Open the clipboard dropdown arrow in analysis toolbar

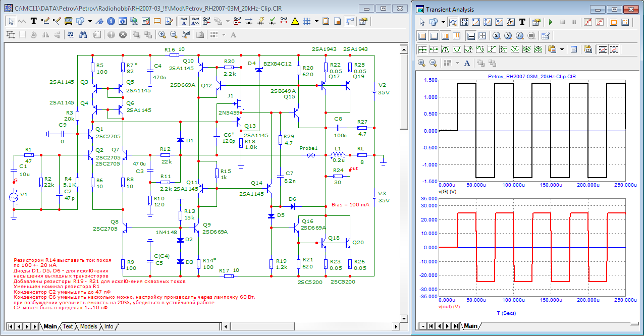(x=562, y=49)
